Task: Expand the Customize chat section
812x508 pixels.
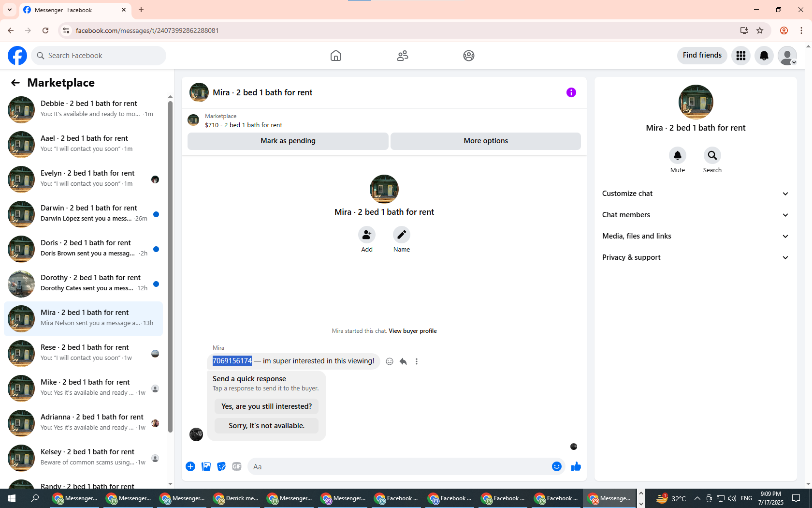Action: [696, 194]
